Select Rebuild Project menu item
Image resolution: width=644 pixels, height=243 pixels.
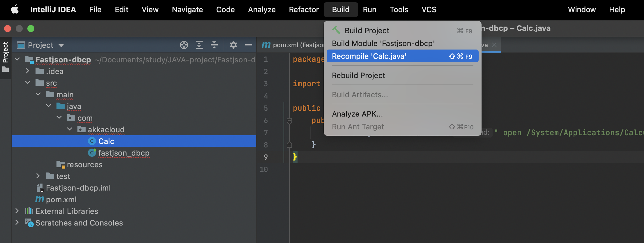pyautogui.click(x=403, y=75)
